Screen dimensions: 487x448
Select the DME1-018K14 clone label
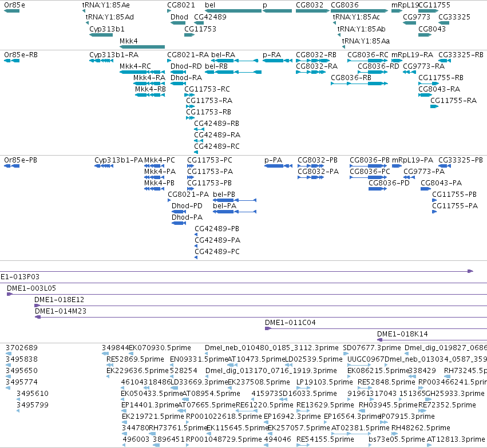402,334
